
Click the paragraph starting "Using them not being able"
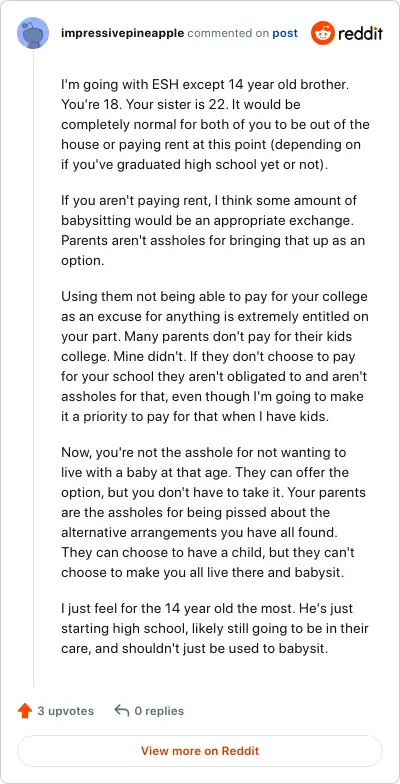click(x=214, y=356)
